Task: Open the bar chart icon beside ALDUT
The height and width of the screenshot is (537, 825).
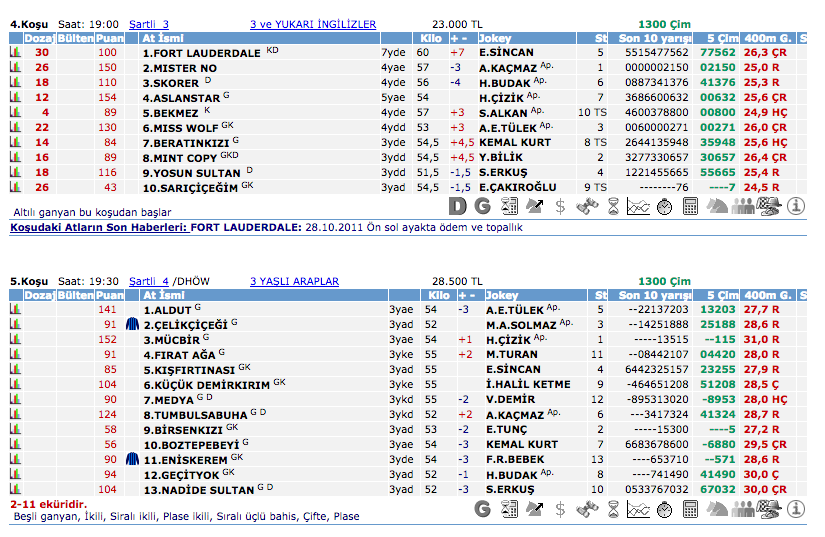Action: point(15,310)
